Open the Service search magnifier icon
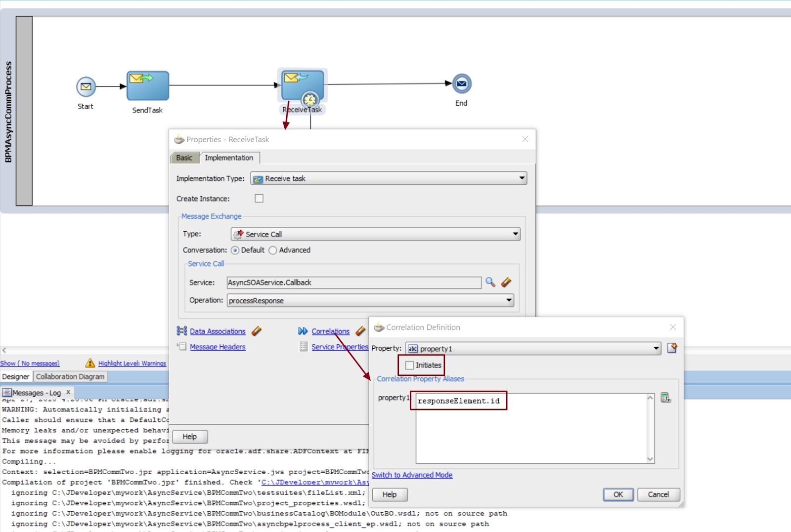791x532 pixels. pyautogui.click(x=490, y=283)
